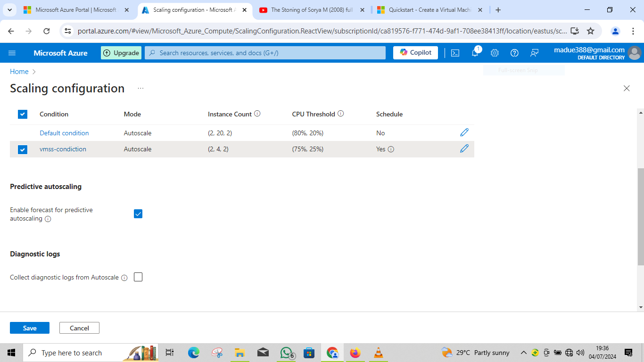The width and height of the screenshot is (644, 362).
Task: Focus the Azure search resources box
Action: click(265, 53)
